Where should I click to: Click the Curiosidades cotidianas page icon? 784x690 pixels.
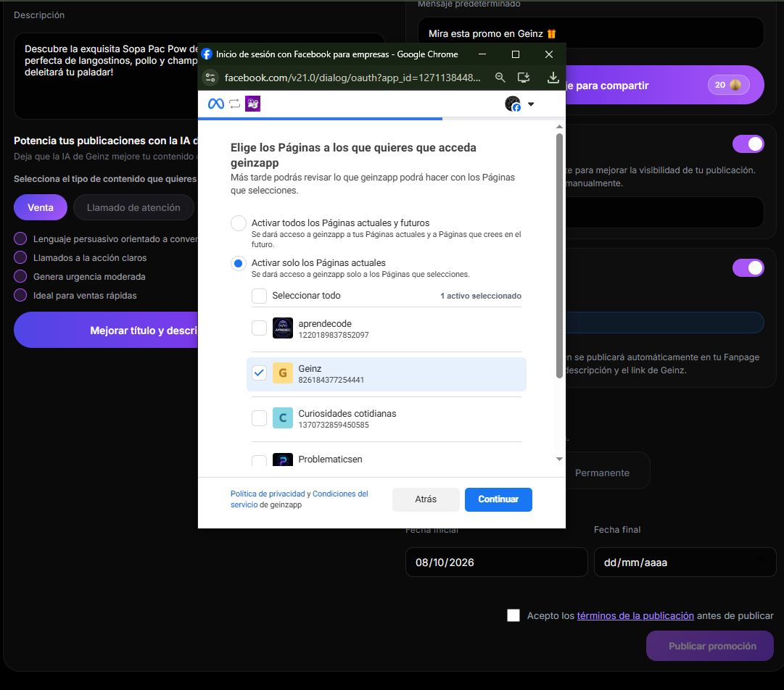click(x=283, y=417)
